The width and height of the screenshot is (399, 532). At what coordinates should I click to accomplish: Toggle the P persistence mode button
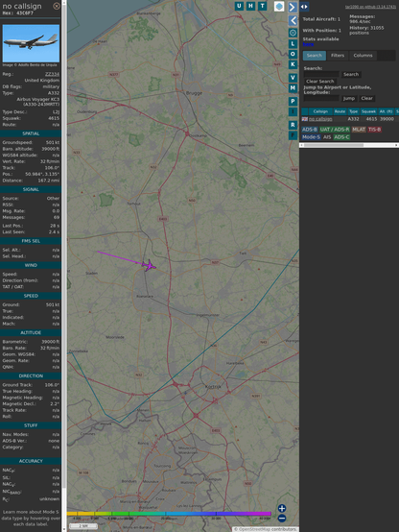(293, 101)
